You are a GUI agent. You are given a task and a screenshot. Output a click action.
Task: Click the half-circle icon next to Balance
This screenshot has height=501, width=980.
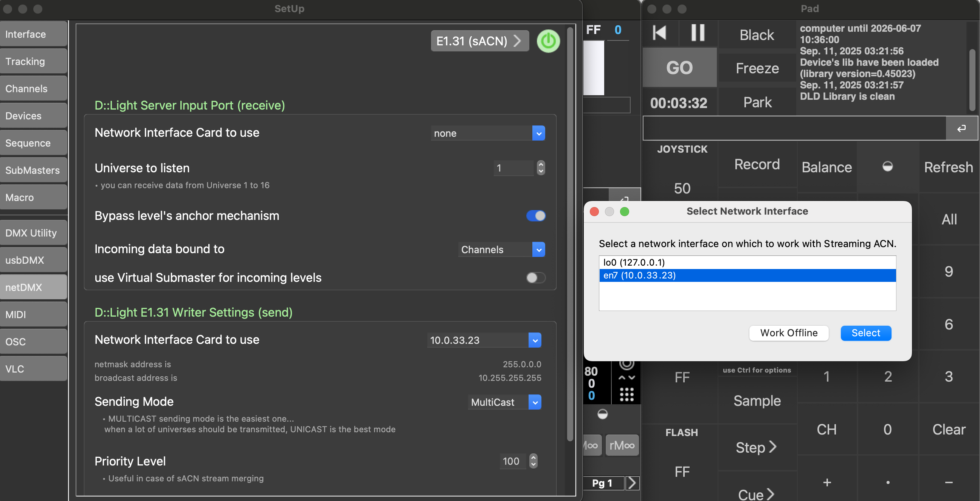(887, 167)
